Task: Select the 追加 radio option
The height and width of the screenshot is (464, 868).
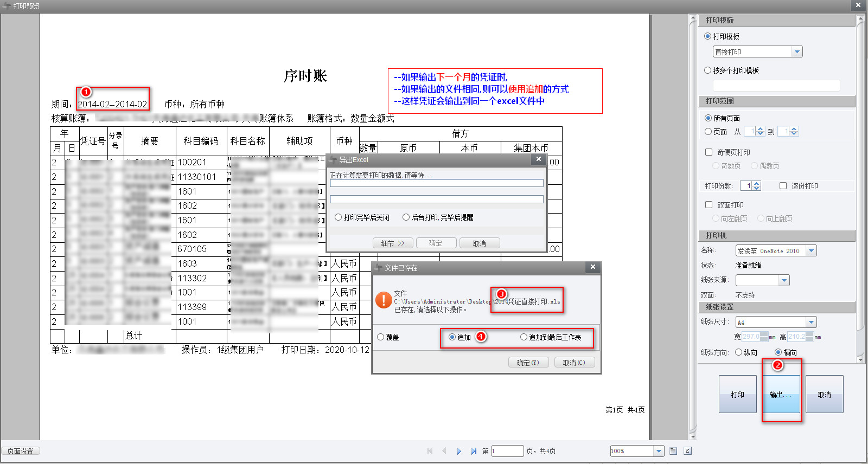Action: tap(452, 337)
